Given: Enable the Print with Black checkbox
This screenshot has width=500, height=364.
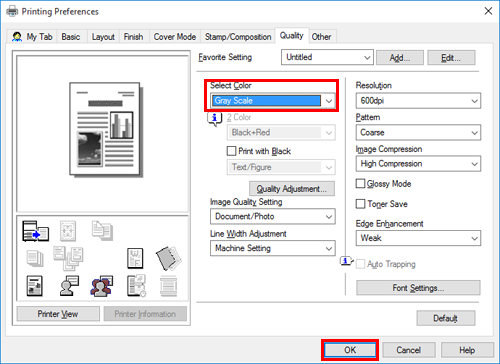Looking at the screenshot, I should pyautogui.click(x=231, y=151).
